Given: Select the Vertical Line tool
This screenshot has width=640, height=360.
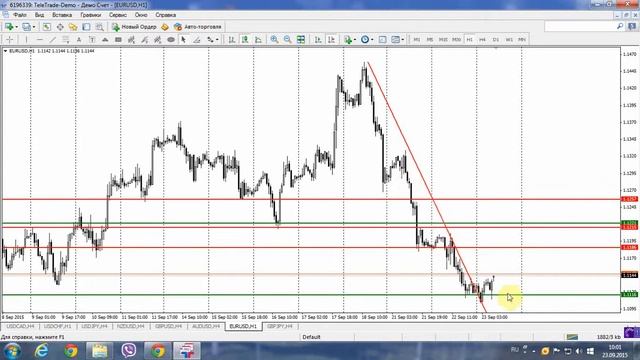Looking at the screenshot, I should click(26, 40).
